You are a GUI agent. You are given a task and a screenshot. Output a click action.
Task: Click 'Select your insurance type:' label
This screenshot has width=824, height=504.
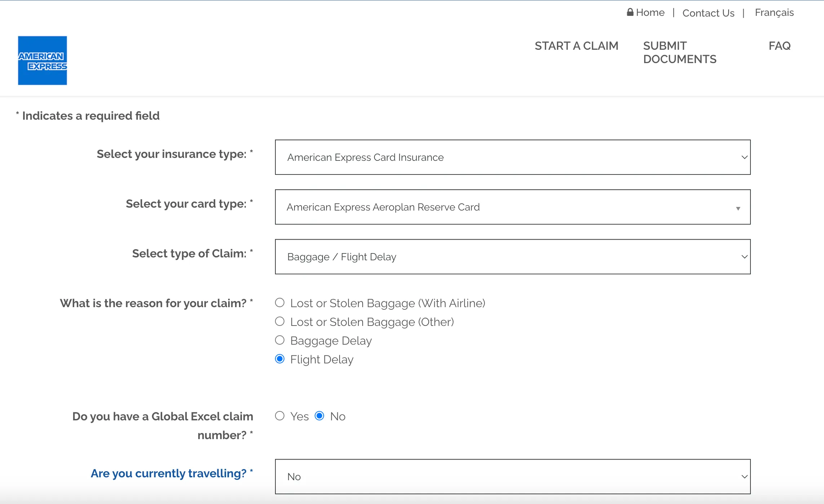175,154
